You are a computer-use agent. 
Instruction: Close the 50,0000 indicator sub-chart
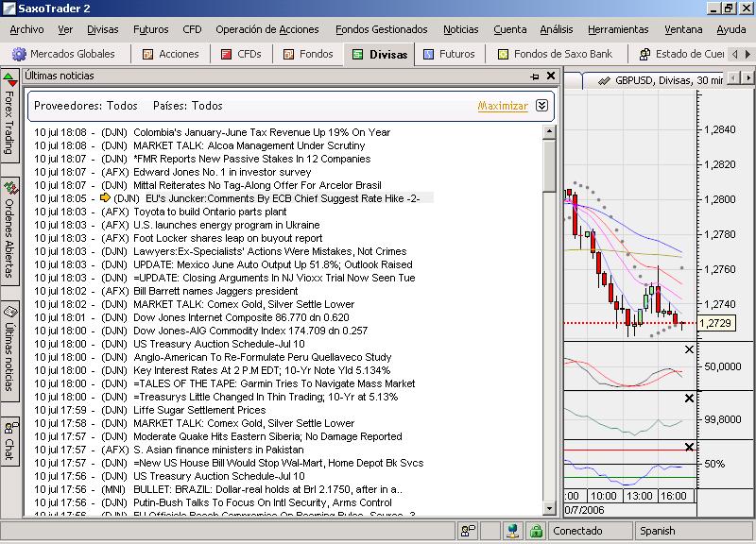coord(689,349)
